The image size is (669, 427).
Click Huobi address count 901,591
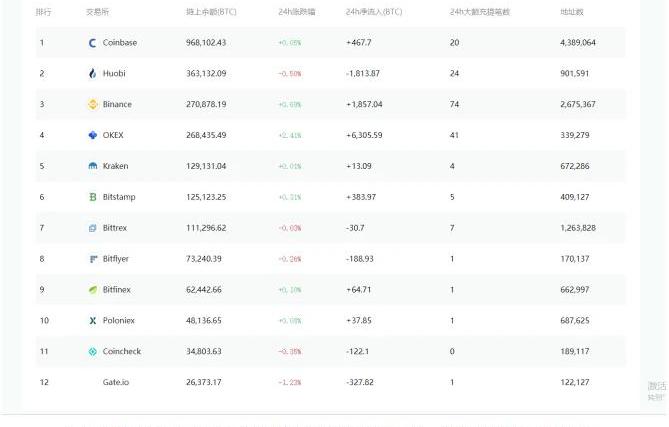tap(575, 73)
